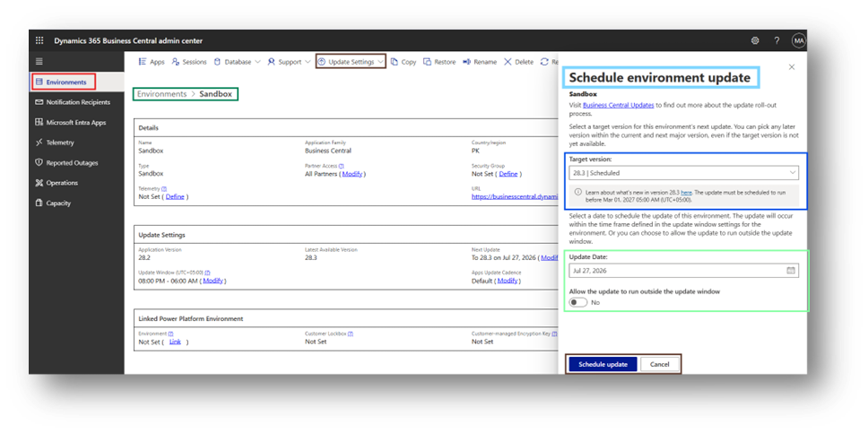
Task: Click Application Version value 28.2
Action: point(144,258)
